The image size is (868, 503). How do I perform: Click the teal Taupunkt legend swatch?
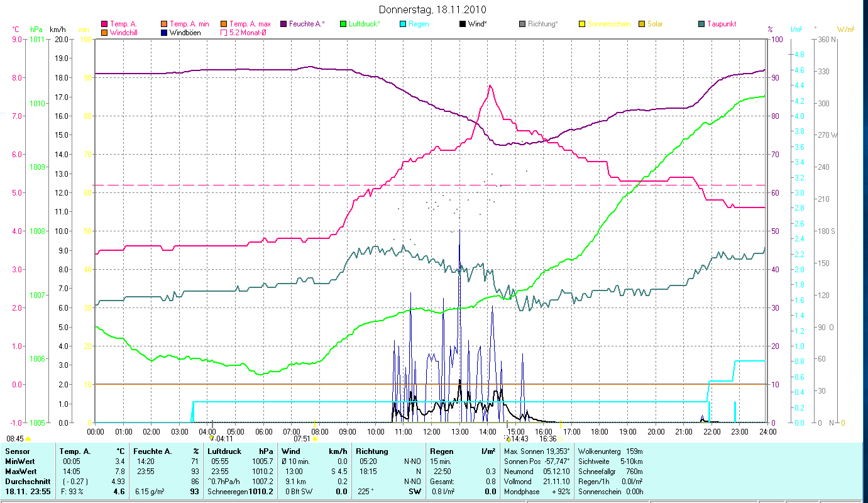point(701,24)
